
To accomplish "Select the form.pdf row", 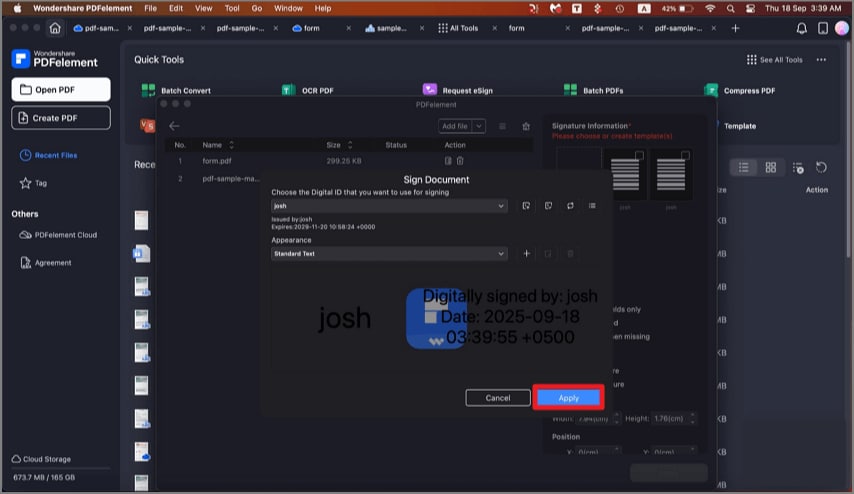I will tap(349, 161).
